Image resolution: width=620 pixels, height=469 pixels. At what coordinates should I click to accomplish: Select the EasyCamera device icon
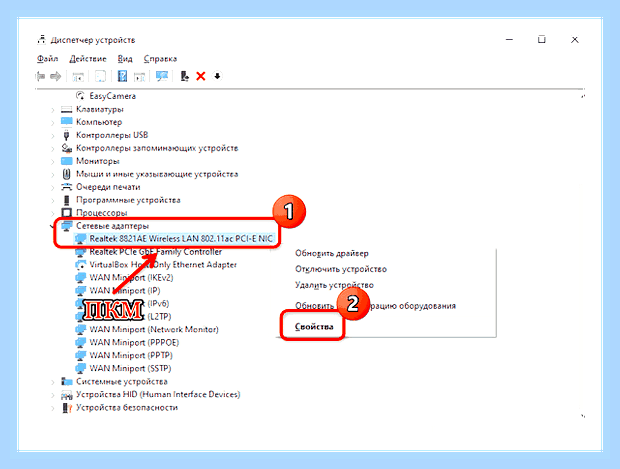[x=80, y=96]
